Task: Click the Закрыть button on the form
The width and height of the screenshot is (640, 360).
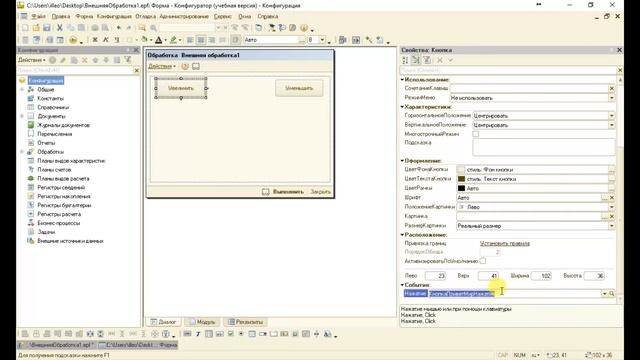Action: click(320, 191)
